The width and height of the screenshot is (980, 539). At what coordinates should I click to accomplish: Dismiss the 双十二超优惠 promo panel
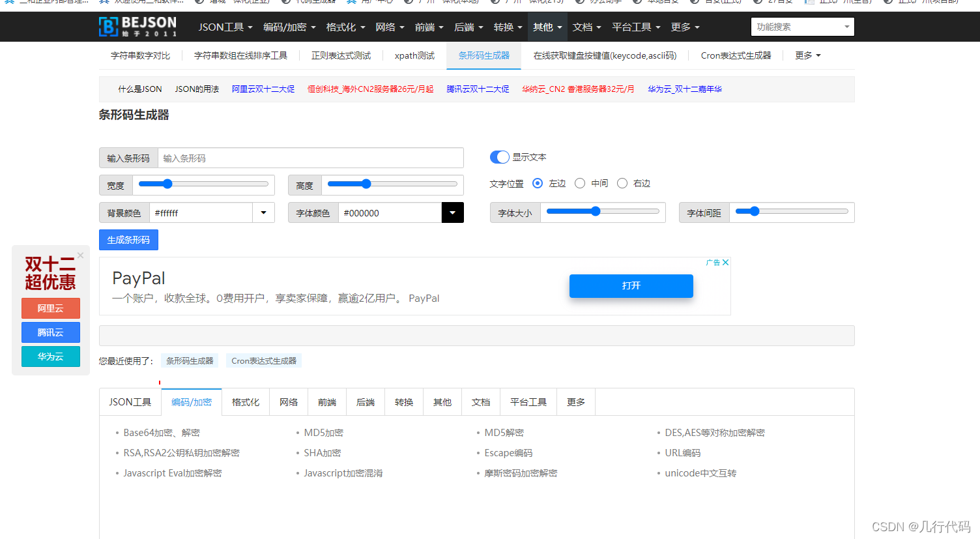tap(80, 255)
